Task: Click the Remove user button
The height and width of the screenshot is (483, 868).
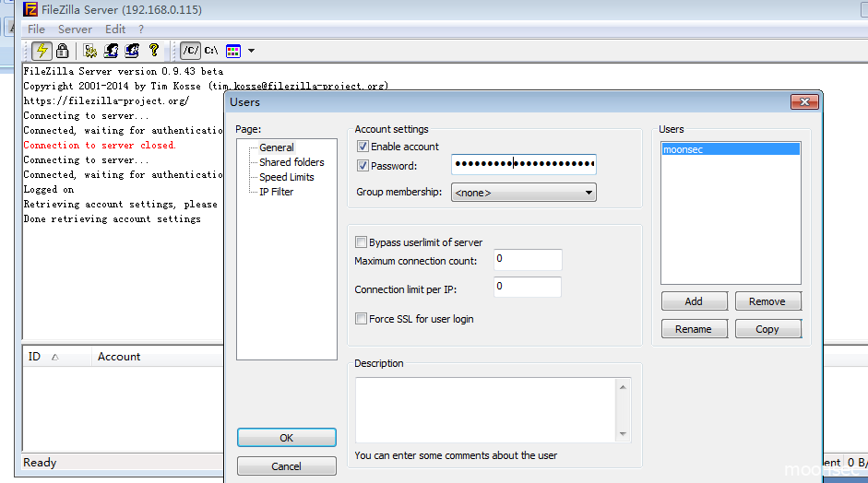Action: (x=767, y=301)
